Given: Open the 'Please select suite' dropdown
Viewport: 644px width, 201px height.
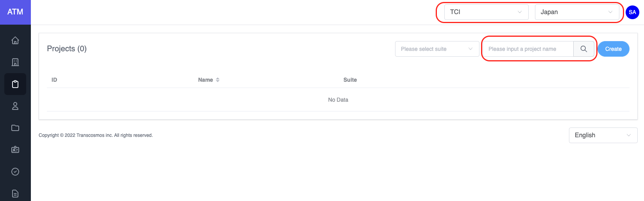Looking at the screenshot, I should tap(437, 49).
